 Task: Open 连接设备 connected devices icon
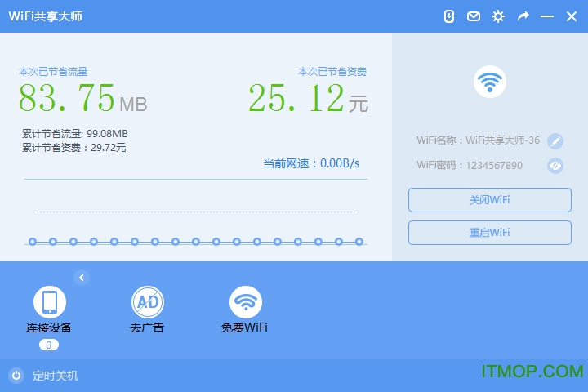50,302
